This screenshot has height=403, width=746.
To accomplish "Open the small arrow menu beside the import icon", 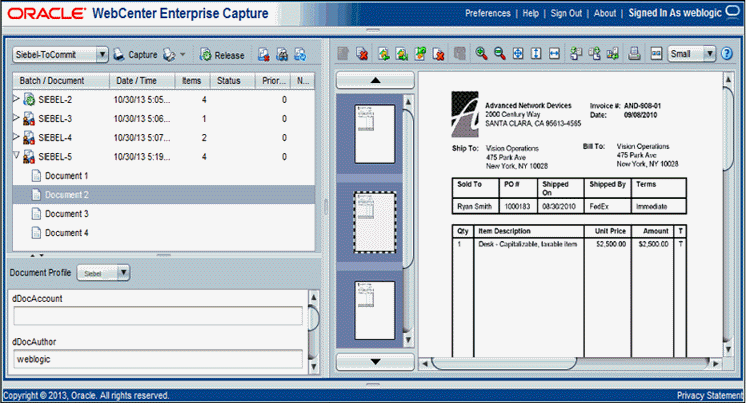I will coord(183,55).
